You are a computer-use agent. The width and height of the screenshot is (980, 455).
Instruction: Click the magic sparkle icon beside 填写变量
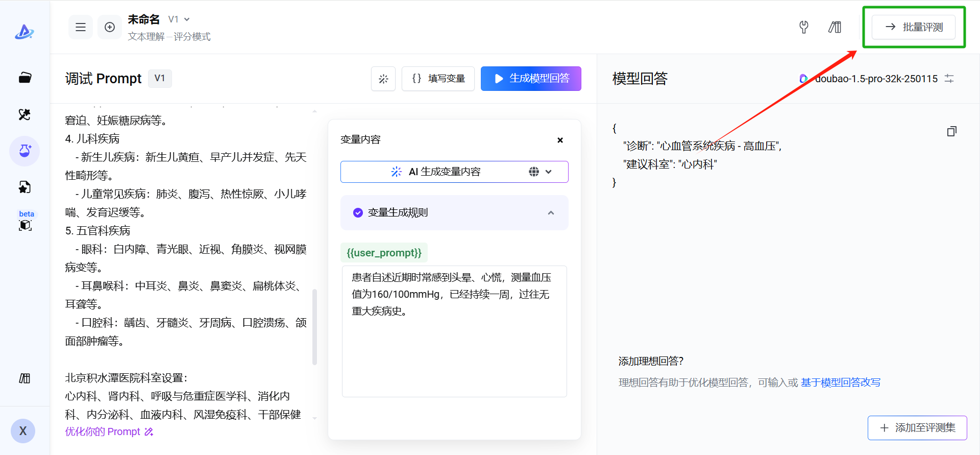pos(383,79)
